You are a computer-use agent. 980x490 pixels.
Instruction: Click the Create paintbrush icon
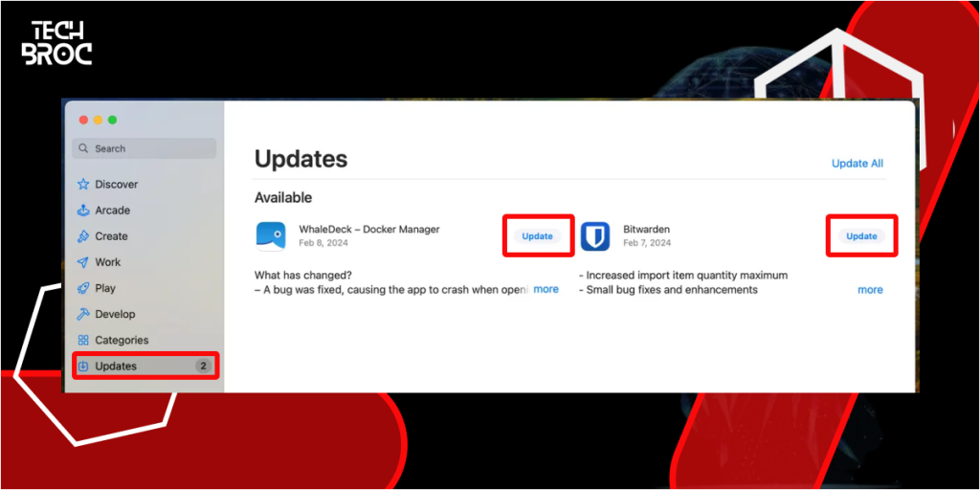(x=83, y=236)
